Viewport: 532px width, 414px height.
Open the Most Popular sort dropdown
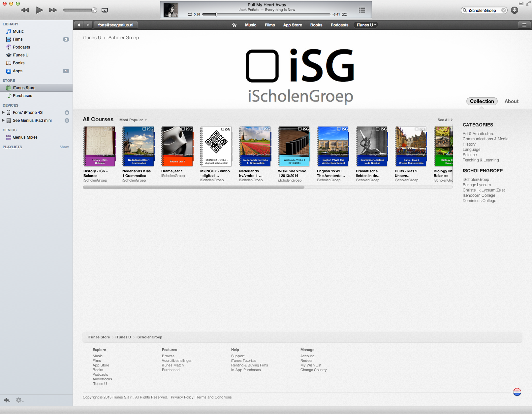[x=133, y=120]
